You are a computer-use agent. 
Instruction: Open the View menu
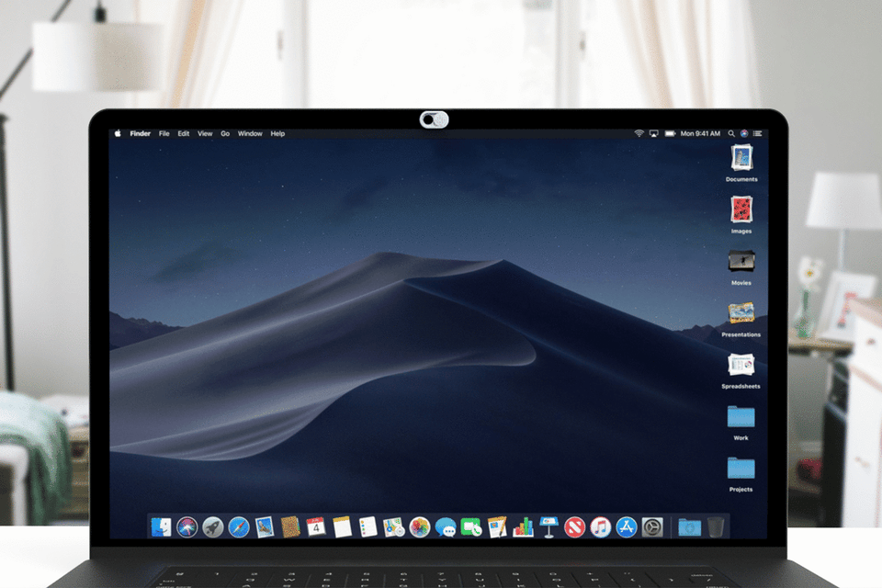[205, 133]
